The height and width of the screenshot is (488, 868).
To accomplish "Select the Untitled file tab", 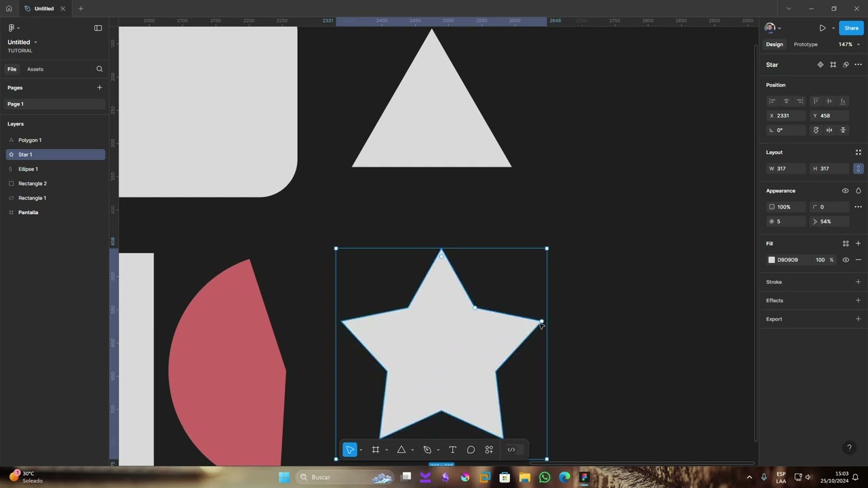I will 44,9.
